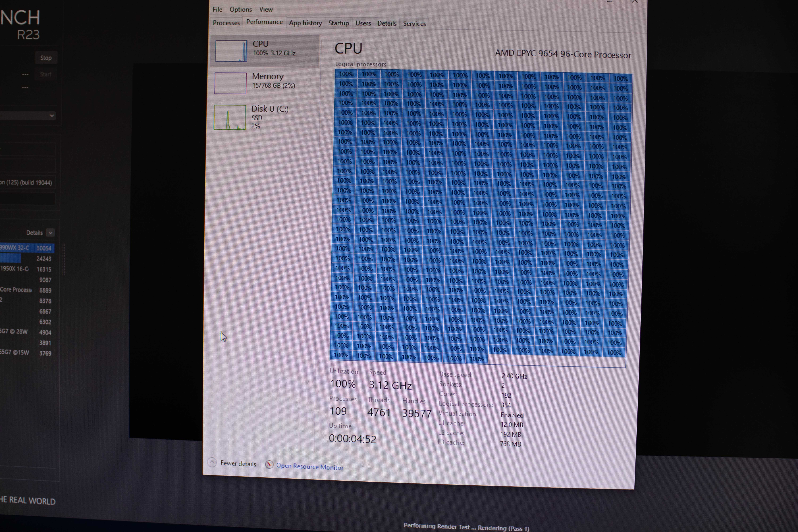Screen dimensions: 798x532
Task: Select the 24243 score ranking row
Action: point(27,259)
